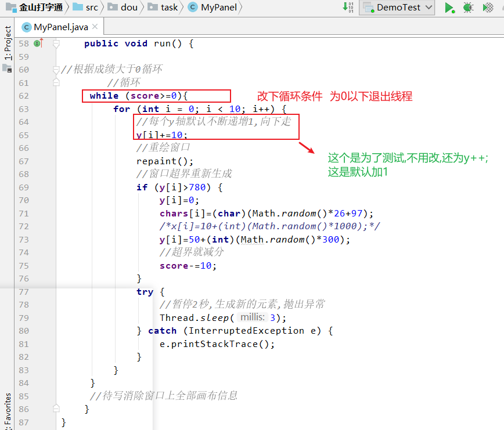Click the project folder icon below Project tab
The width and height of the screenshot is (504, 430).
[8, 68]
